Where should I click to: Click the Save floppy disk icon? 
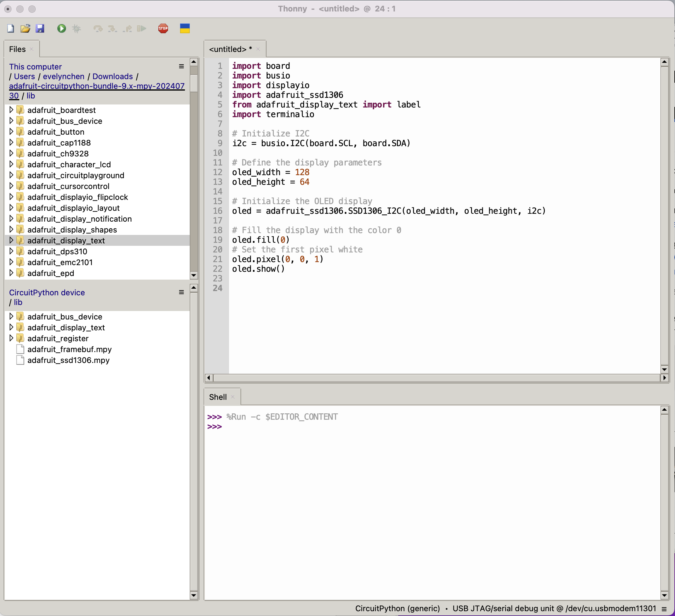(40, 28)
